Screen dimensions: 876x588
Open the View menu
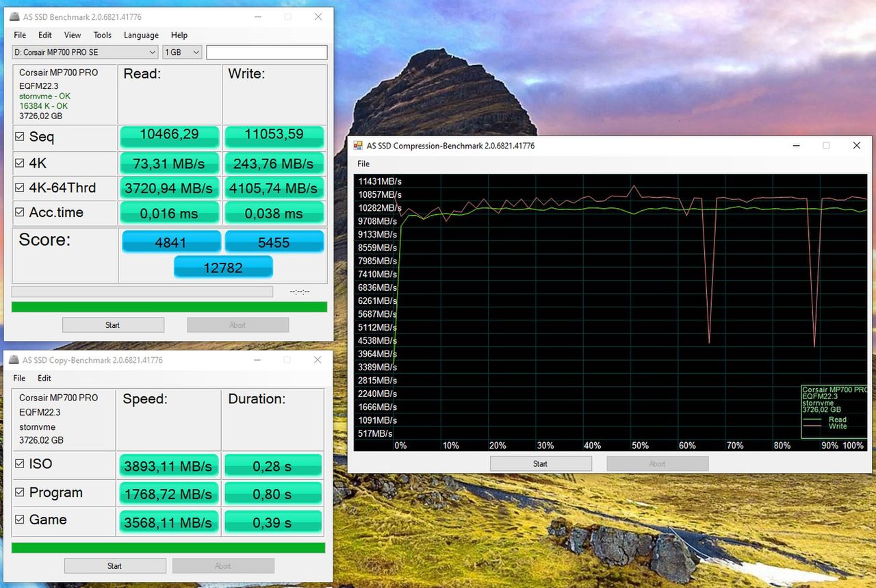click(x=73, y=35)
